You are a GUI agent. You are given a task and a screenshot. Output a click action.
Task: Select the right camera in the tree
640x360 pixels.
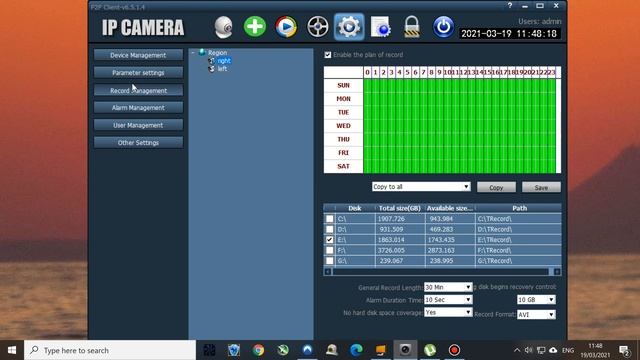[224, 60]
